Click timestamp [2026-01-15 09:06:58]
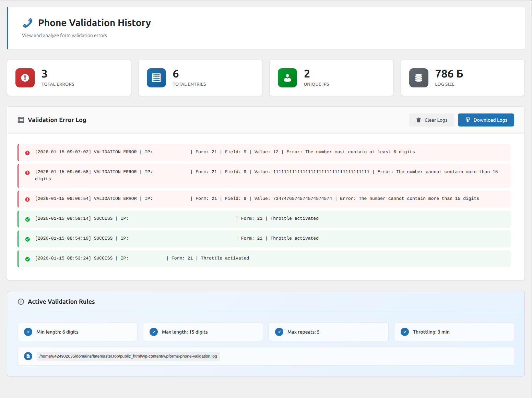This screenshot has height=398, width=532. pyautogui.click(x=63, y=172)
